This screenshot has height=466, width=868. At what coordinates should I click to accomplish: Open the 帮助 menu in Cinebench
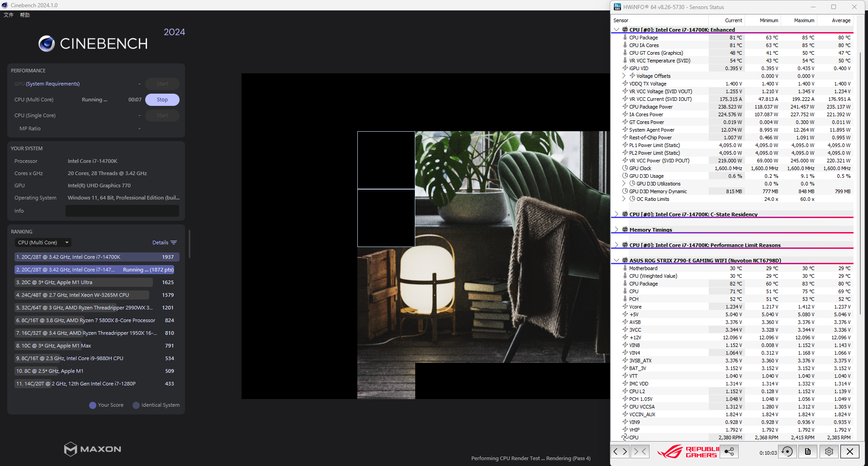click(25, 15)
